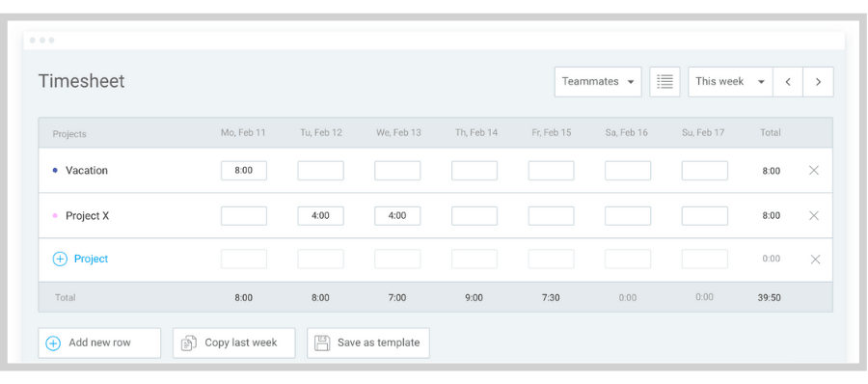
Task: Delete the empty Project row
Action: pyautogui.click(x=815, y=260)
